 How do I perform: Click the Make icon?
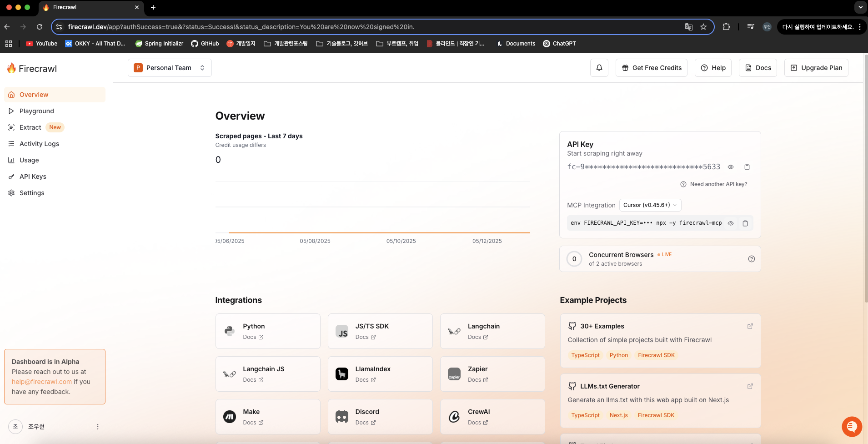pos(230,417)
